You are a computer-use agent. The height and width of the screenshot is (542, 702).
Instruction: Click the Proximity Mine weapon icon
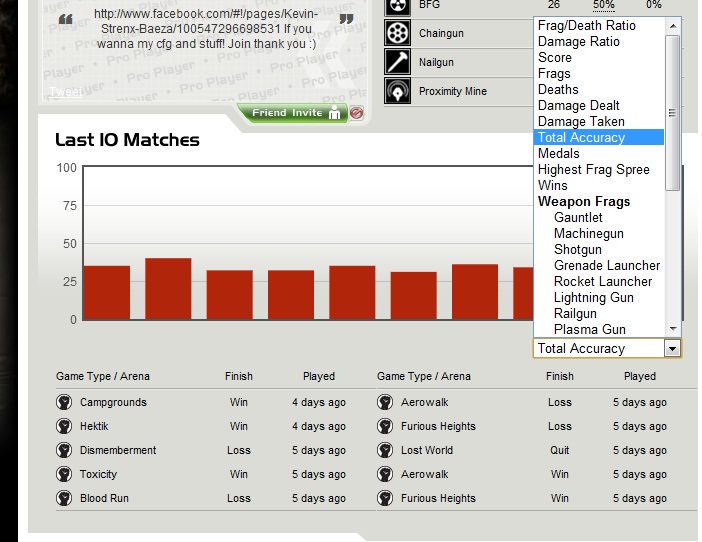[x=397, y=91]
